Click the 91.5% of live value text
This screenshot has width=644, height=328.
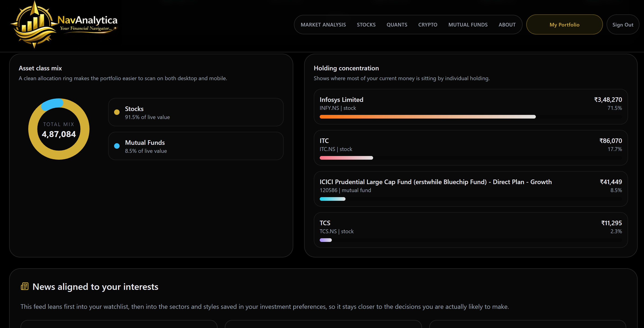click(147, 117)
